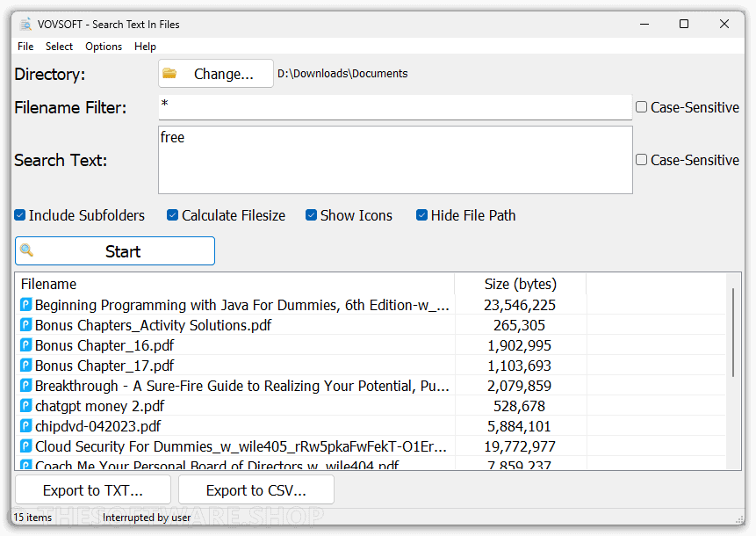This screenshot has width=756, height=536.
Task: Click the PDF icon beside Bonus Chapter_17.pdf
Action: point(26,366)
